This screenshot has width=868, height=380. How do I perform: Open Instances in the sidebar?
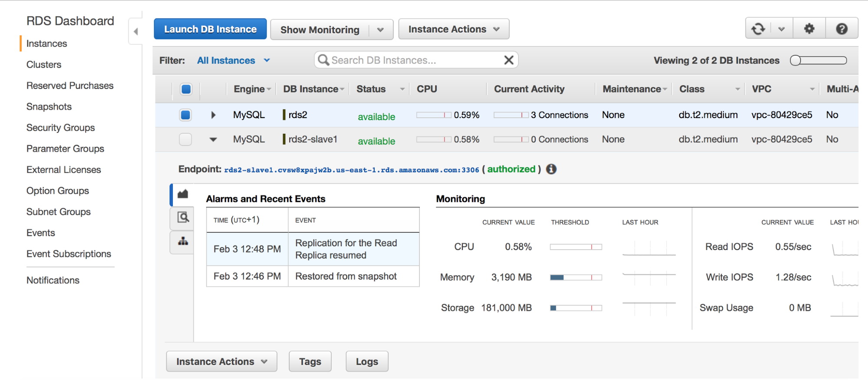(46, 43)
